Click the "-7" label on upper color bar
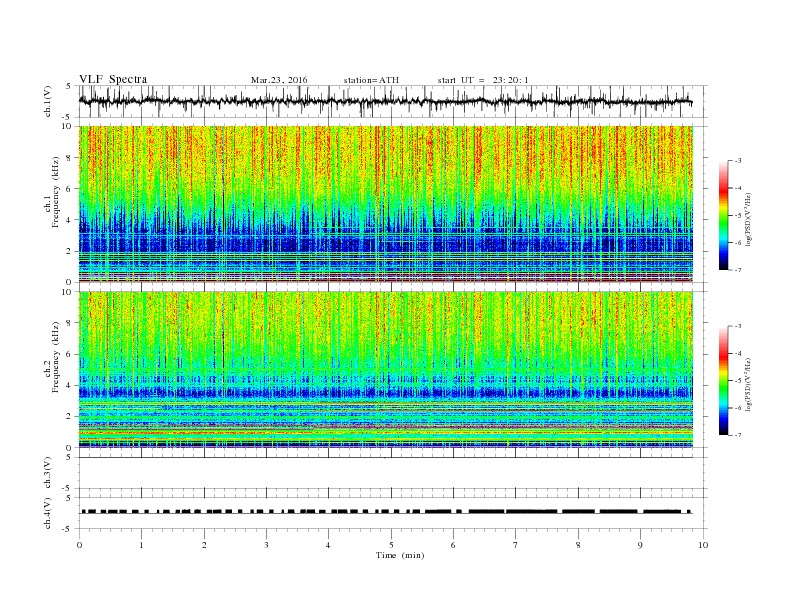The height and width of the screenshot is (612, 792). click(x=738, y=270)
